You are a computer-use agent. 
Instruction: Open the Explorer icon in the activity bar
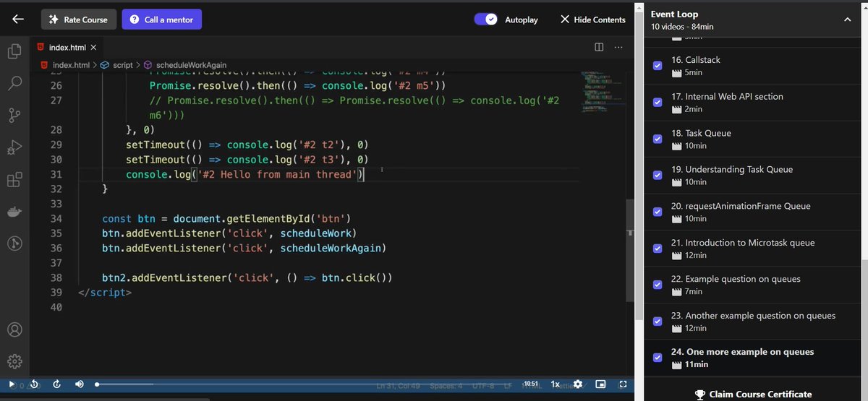coord(14,51)
